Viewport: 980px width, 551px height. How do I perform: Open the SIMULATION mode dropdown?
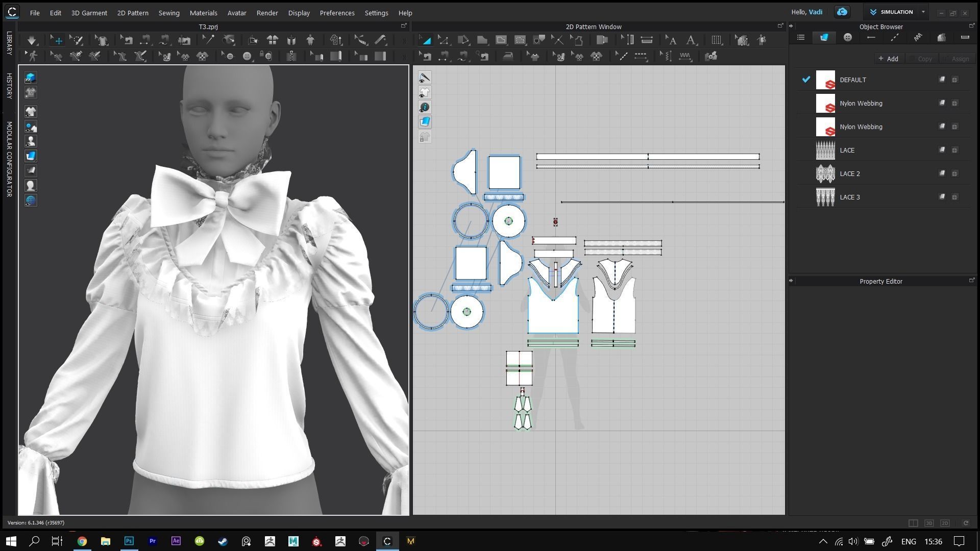click(x=923, y=12)
